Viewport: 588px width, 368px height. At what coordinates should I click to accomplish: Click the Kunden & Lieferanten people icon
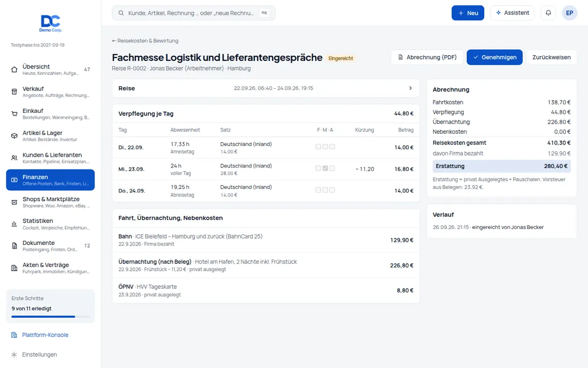[14, 158]
